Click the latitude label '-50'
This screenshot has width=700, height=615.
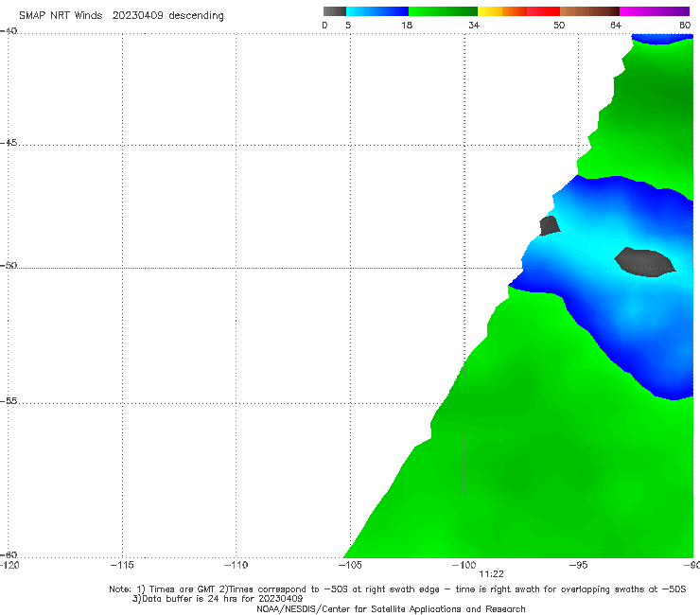click(x=9, y=266)
